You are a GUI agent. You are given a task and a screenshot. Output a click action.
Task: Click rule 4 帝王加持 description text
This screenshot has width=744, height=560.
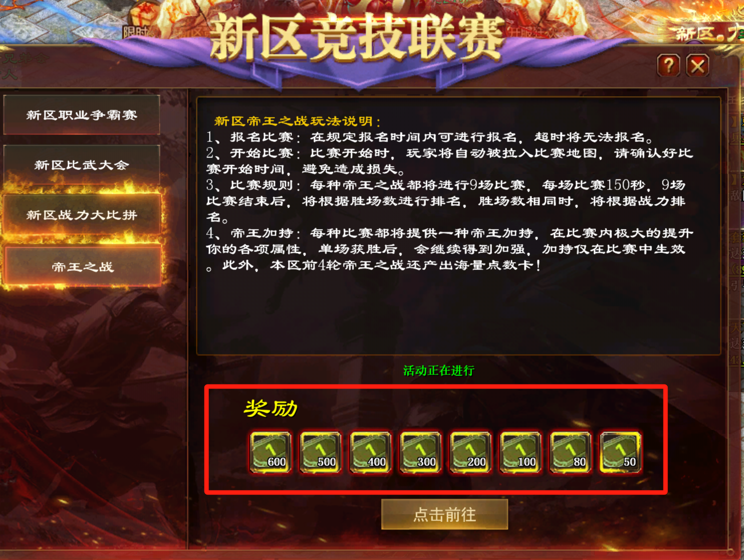(450, 249)
